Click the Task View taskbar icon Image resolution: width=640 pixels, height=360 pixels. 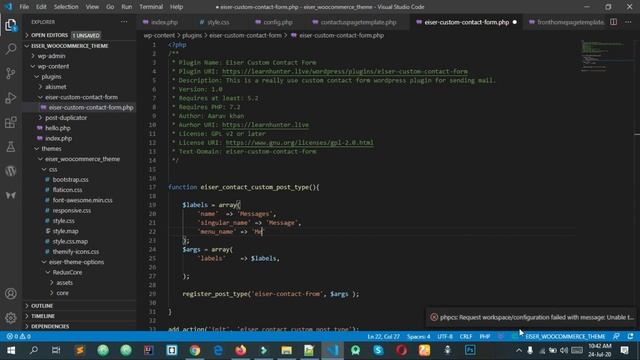[x=56, y=350]
